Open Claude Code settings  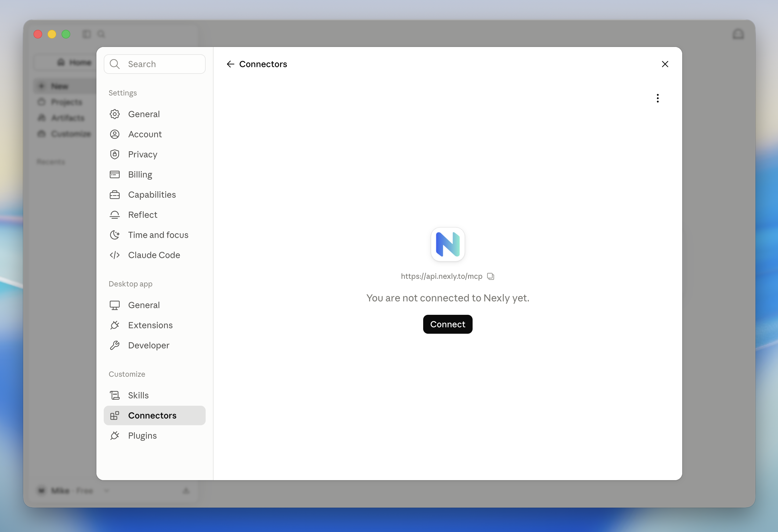coord(154,255)
